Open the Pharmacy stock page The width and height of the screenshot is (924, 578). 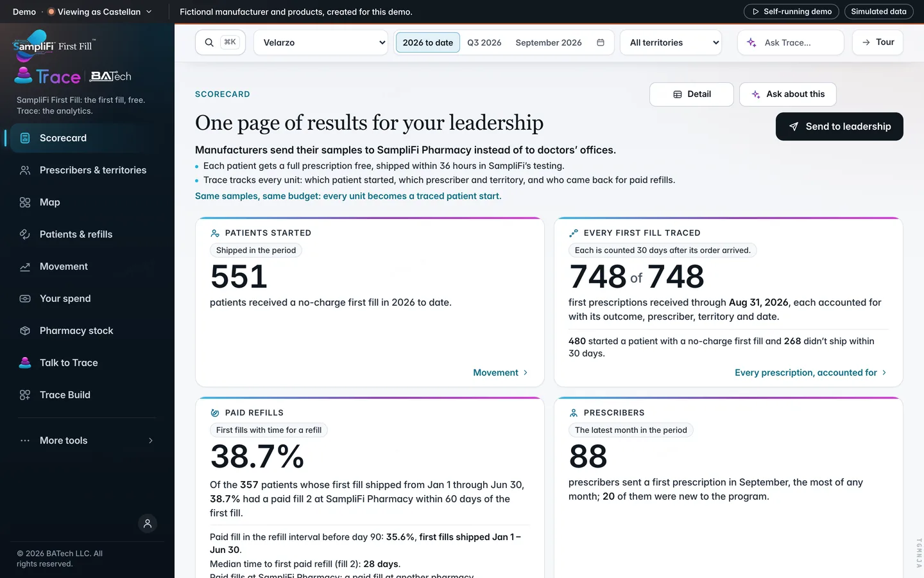point(87,331)
